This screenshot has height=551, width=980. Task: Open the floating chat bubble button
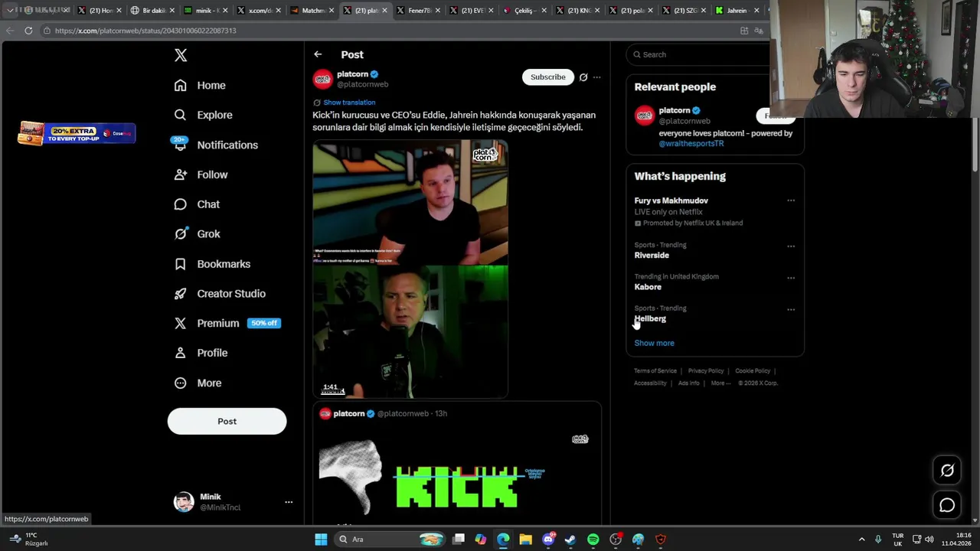[947, 505]
